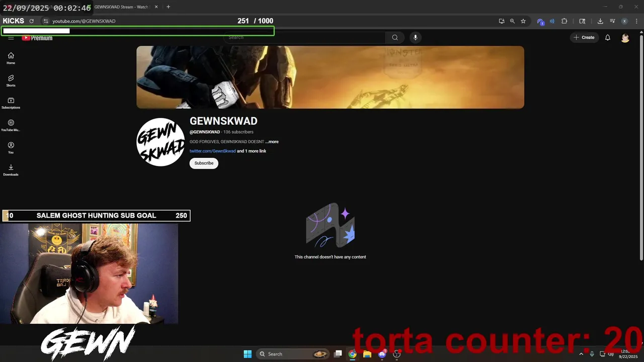Open the Chrome profile X avatar
The width and height of the screenshot is (644, 362).
click(624, 21)
